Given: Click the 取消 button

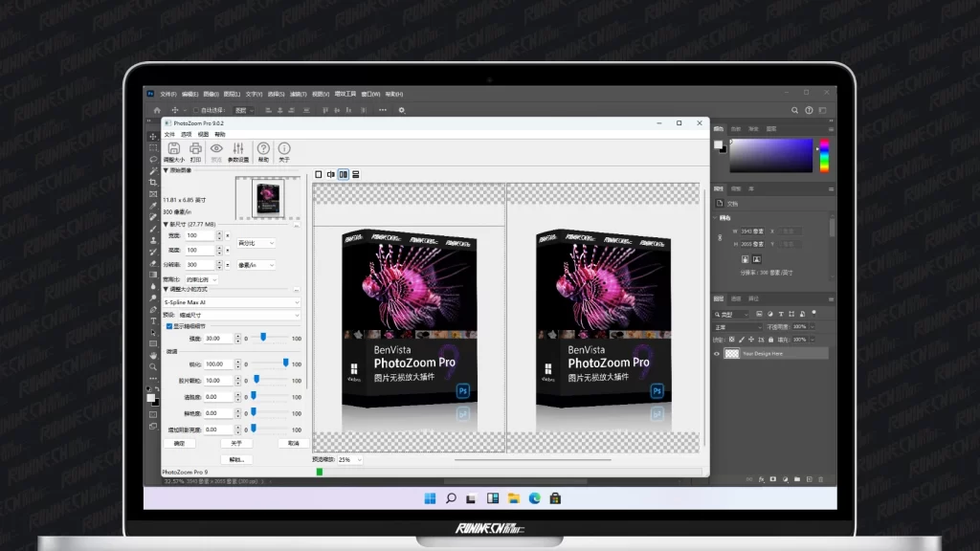Looking at the screenshot, I should (x=292, y=444).
